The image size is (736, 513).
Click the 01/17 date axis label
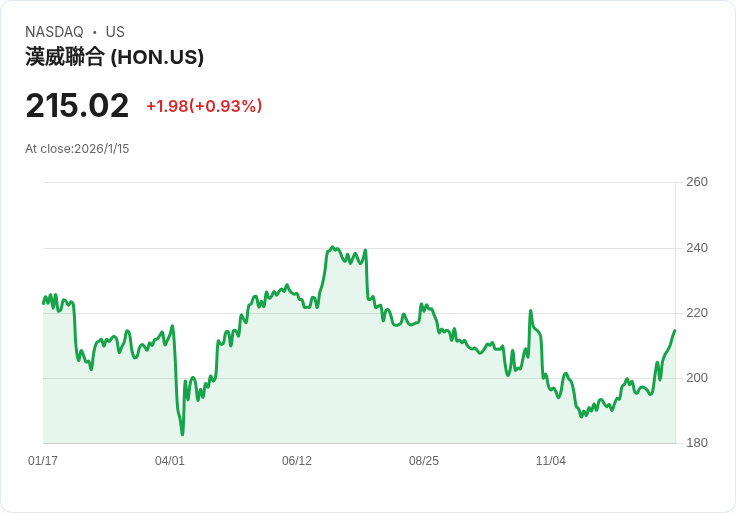click(x=43, y=461)
